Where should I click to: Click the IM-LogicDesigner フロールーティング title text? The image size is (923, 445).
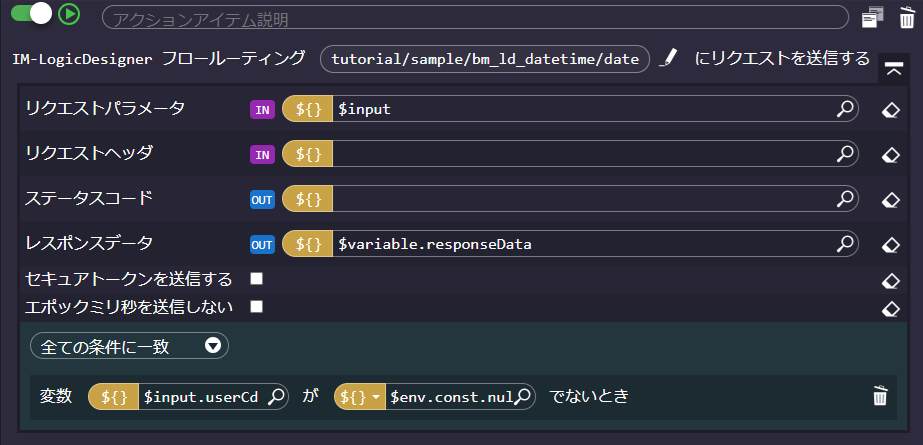159,58
